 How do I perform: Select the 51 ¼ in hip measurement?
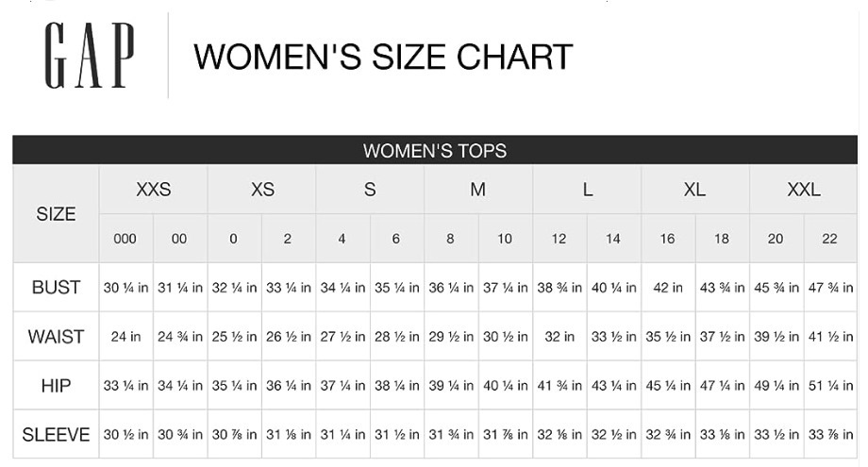tap(829, 386)
